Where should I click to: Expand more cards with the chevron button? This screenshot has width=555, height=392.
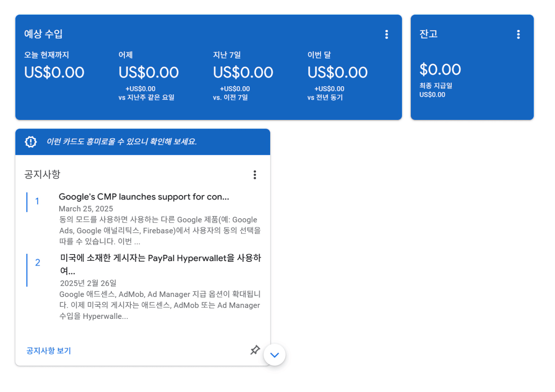click(274, 355)
